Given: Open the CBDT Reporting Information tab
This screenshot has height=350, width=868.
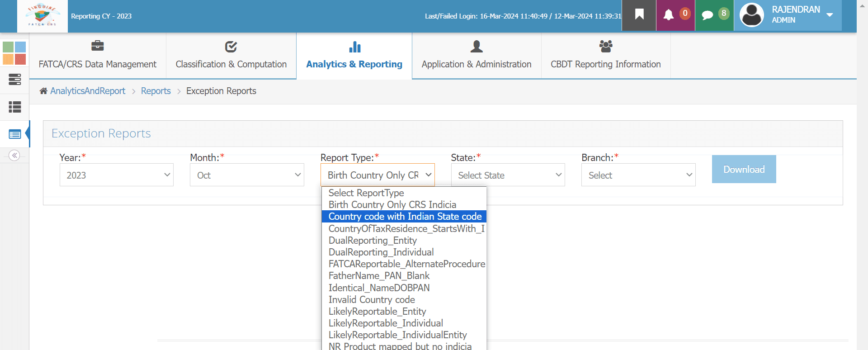Looking at the screenshot, I should (x=606, y=56).
